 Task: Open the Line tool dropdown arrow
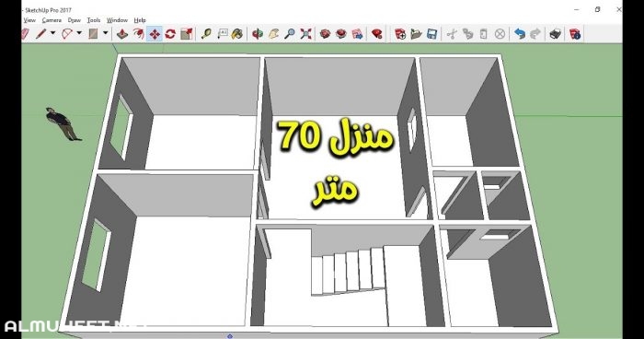52,33
